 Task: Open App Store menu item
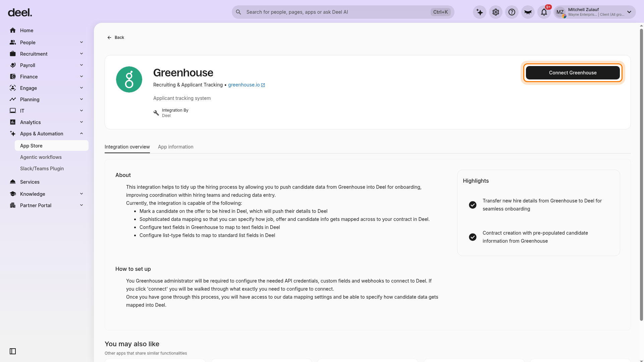(52, 146)
